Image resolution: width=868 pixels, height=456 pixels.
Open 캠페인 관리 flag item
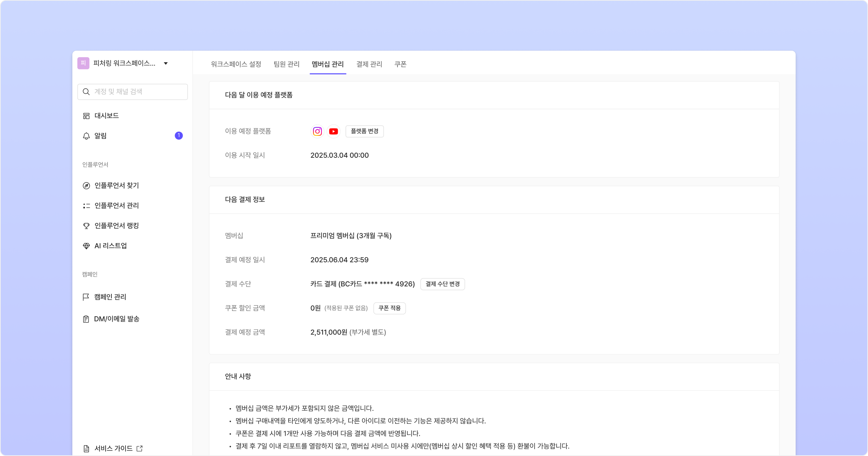[110, 297]
